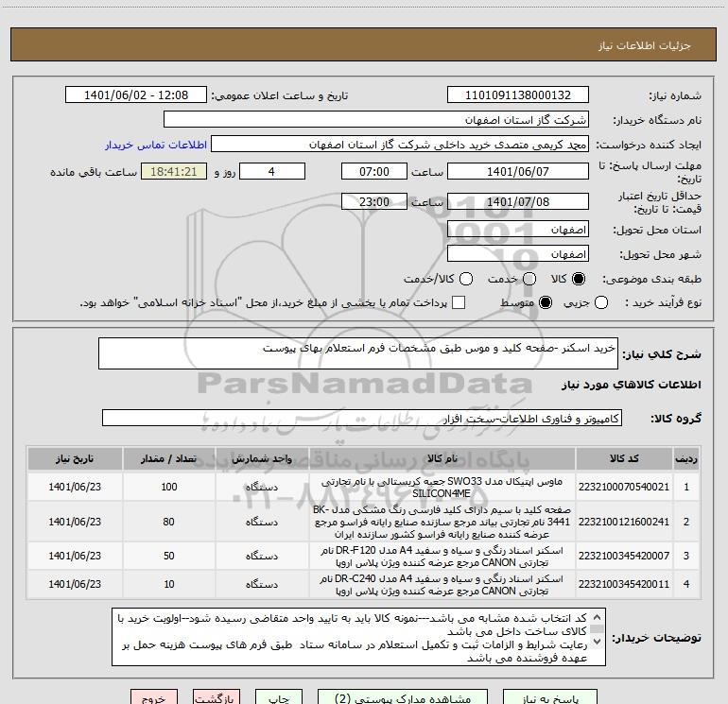Click the چاپ print button
Image resolution: width=728 pixels, height=704 pixels.
click(x=279, y=698)
